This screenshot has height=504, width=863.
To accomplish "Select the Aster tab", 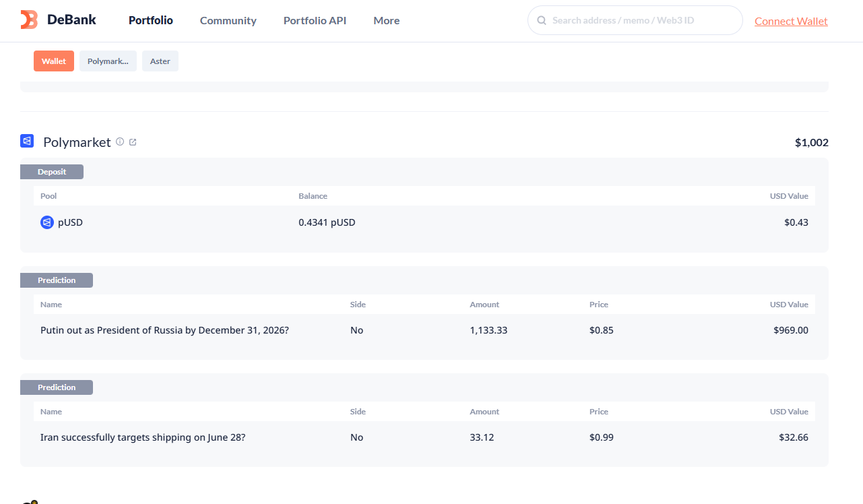I will click(x=160, y=61).
